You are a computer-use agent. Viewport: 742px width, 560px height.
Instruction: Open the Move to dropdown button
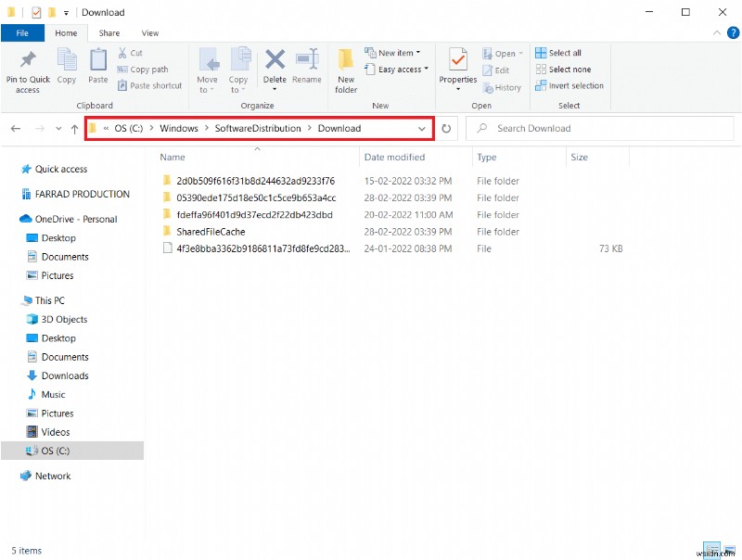click(207, 70)
